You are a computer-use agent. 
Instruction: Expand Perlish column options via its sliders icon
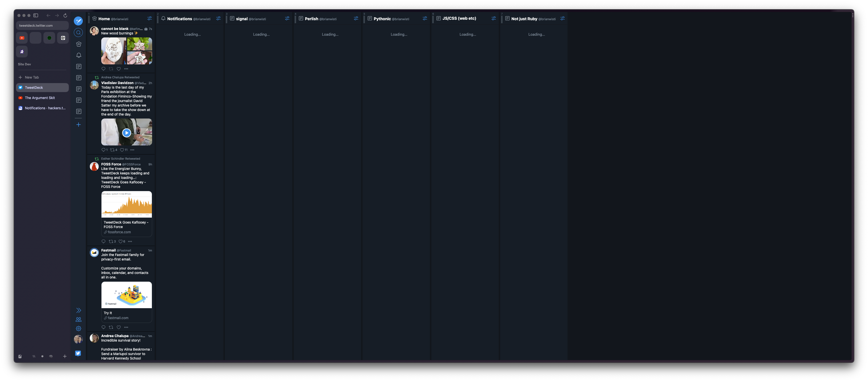(x=356, y=18)
